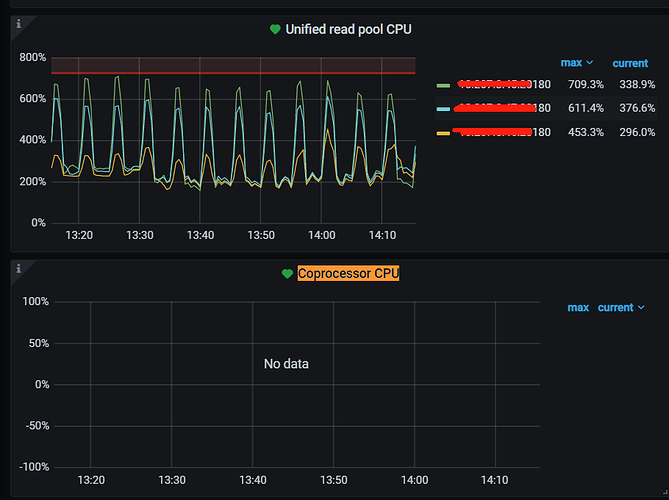Toggle the series with max 709.3% in legend
This screenshot has height=500, width=669.
click(x=502, y=84)
